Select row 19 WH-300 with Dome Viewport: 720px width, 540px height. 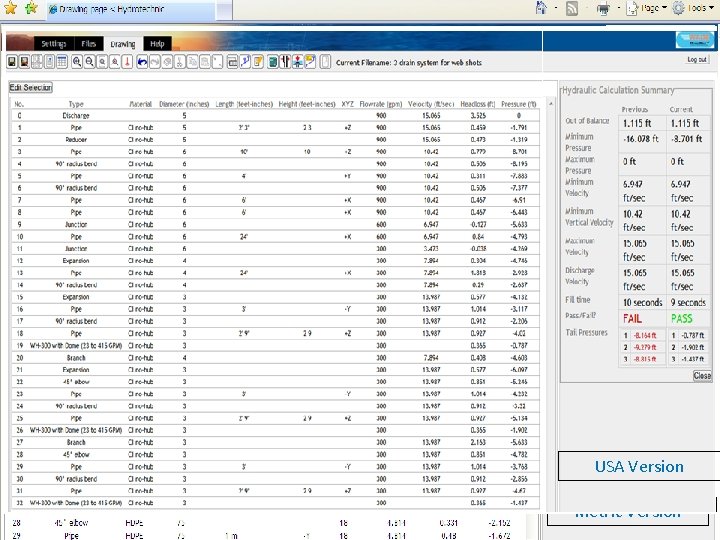[276, 346]
